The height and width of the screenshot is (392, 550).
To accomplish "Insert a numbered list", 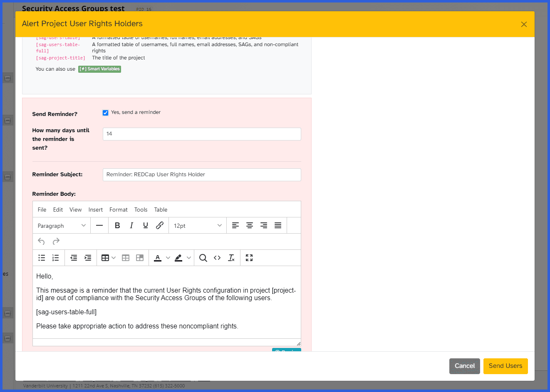I will [56, 258].
